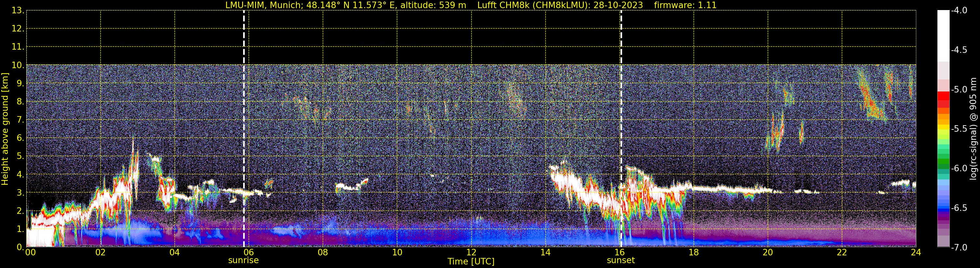Image resolution: width=980 pixels, height=268 pixels.
Task: Click the colorbar tick value '-5.5'
Action: (x=959, y=129)
